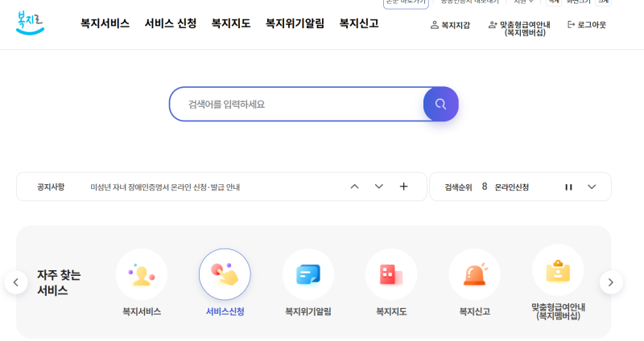Open 복지신고 in the top navigation menu
Viewport: 644px width, 341px height.
[359, 23]
